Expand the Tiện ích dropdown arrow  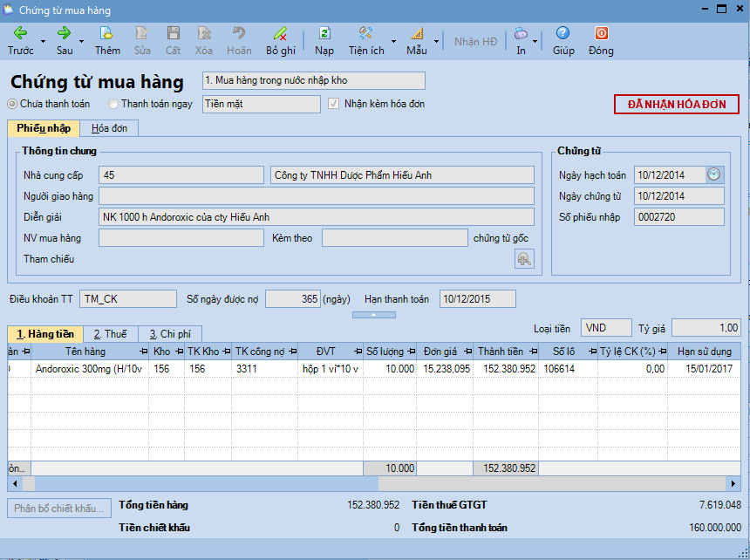click(x=393, y=42)
